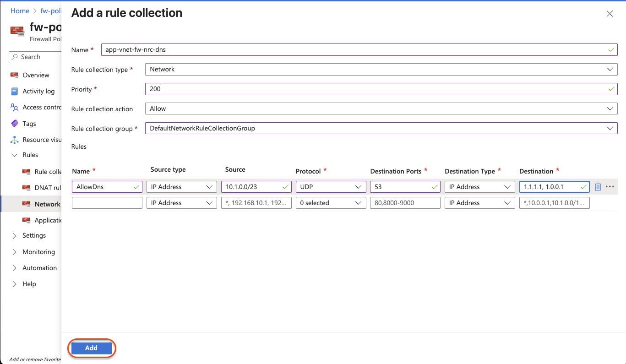Viewport: 626px width, 364px height.
Task: Click the Resource visualizer icon
Action: pyautogui.click(x=15, y=140)
